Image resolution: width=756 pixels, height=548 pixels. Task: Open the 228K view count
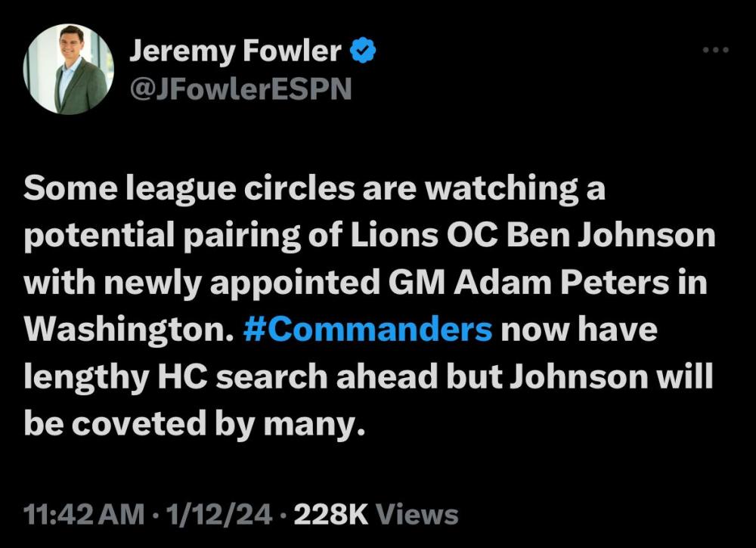point(330,515)
